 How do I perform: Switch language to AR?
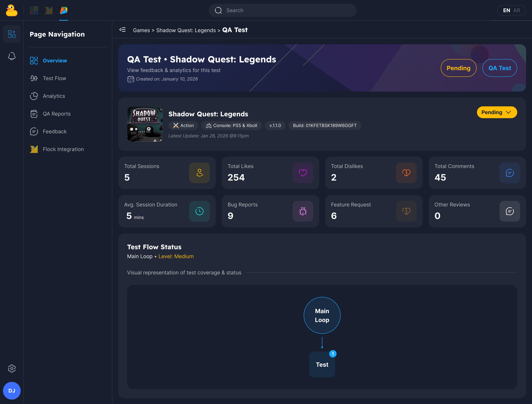point(517,10)
